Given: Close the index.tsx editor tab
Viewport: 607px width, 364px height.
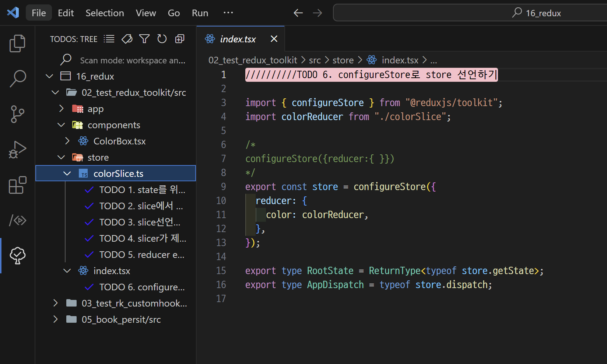Looking at the screenshot, I should point(274,39).
